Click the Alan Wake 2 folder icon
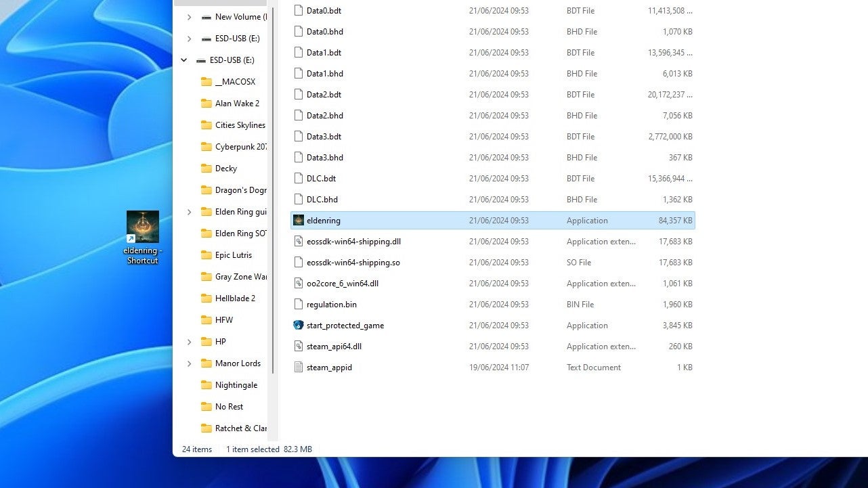The image size is (868, 488). pos(208,103)
